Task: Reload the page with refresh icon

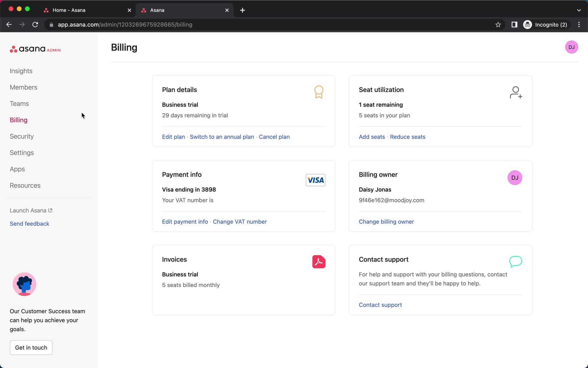Action: (35, 25)
